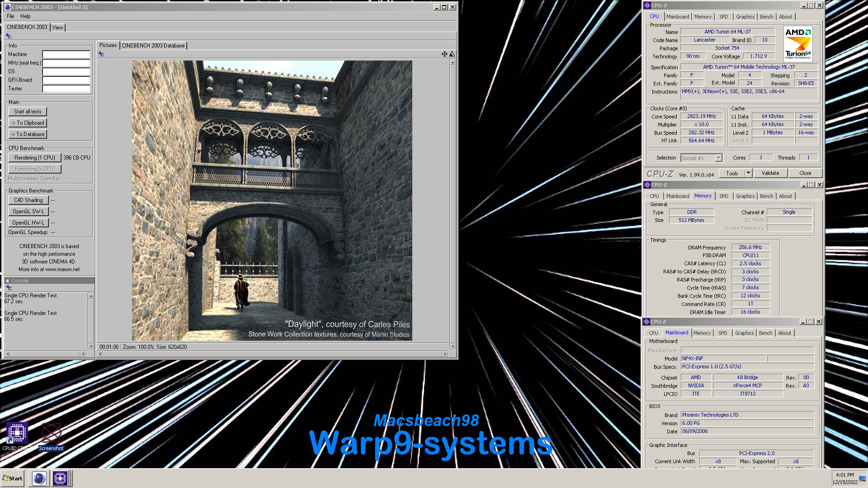
Task: Click the CPU-Z chip taskbar icon
Action: click(x=60, y=479)
